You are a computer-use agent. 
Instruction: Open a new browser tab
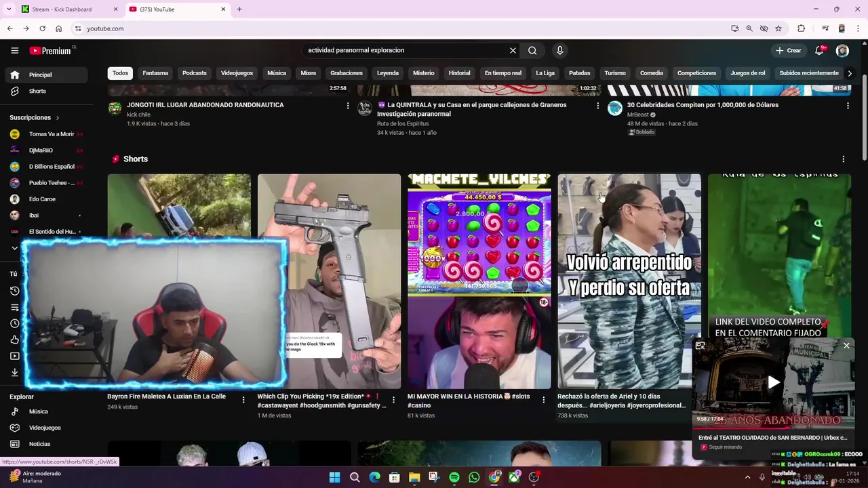tap(239, 9)
